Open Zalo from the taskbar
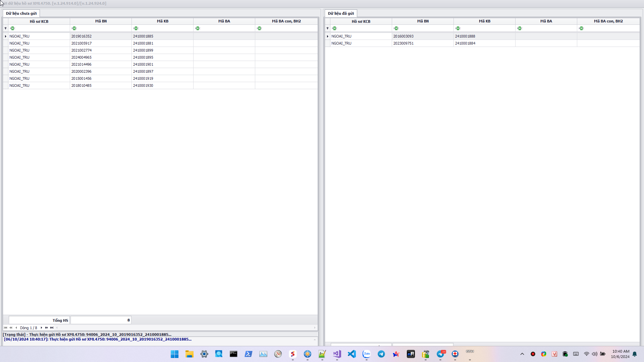 [x=366, y=354]
